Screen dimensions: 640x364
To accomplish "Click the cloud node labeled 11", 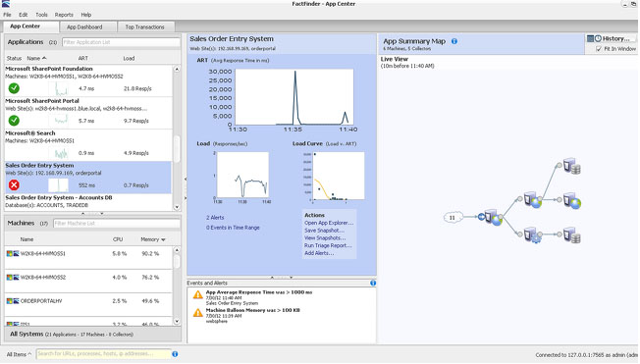I will 453,218.
